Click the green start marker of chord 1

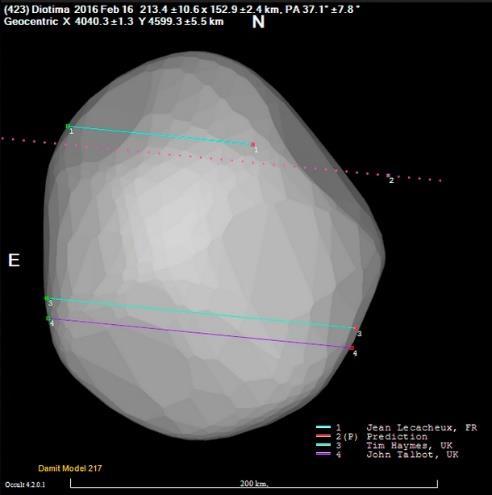[68, 126]
